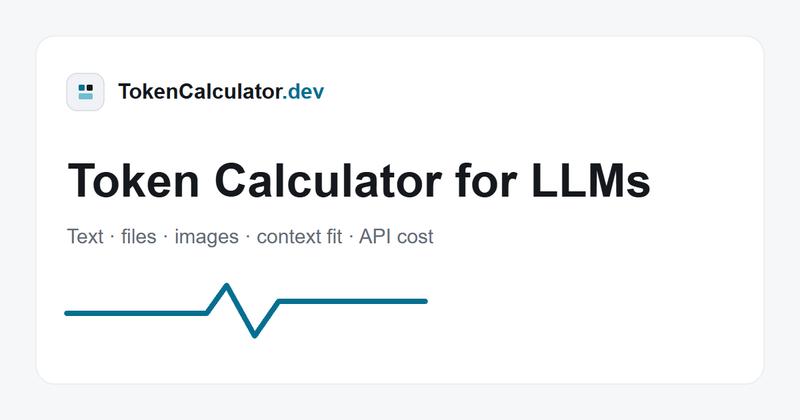The image size is (800, 420).
Task: Click the word "for" in the heading
Action: click(x=486, y=180)
